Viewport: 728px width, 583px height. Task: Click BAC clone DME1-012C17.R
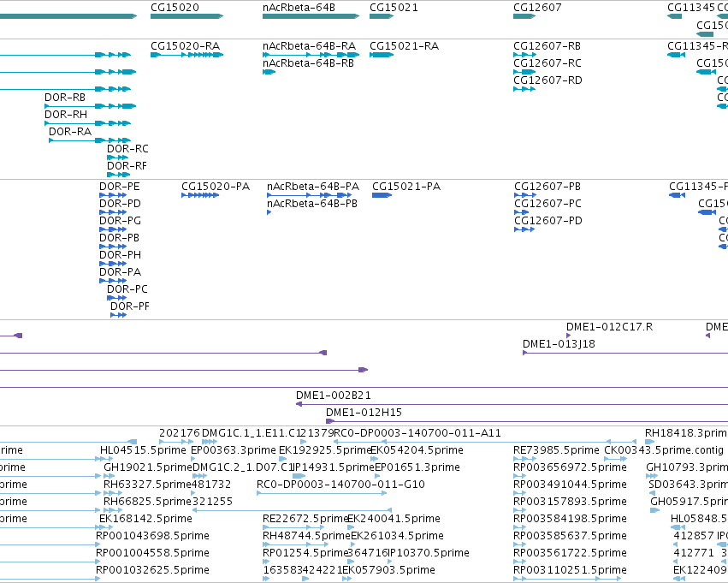point(568,336)
